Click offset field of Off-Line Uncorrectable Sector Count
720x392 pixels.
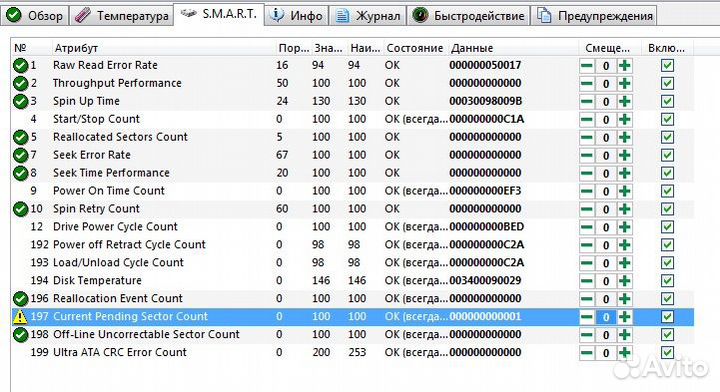coord(606,335)
